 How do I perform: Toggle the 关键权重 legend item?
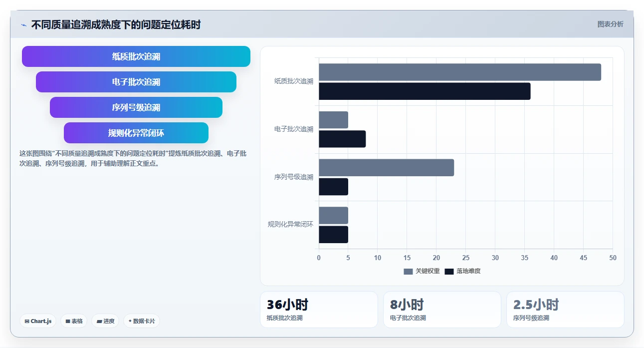(x=422, y=271)
